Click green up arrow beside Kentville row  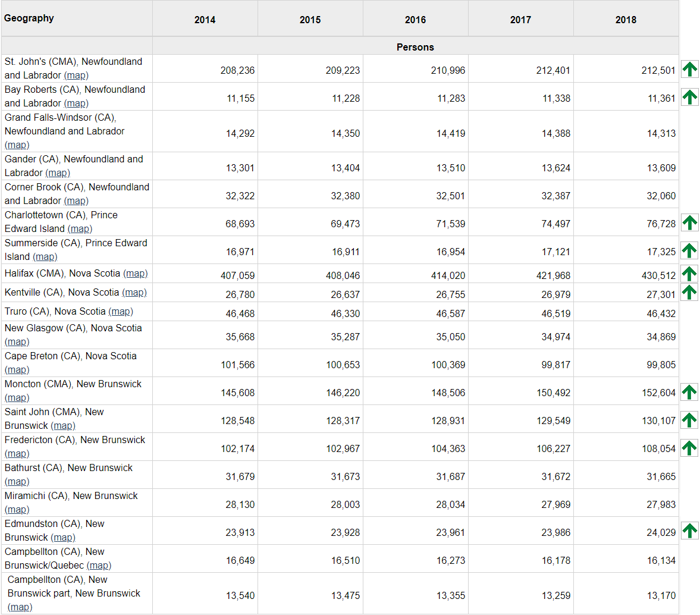pos(690,293)
